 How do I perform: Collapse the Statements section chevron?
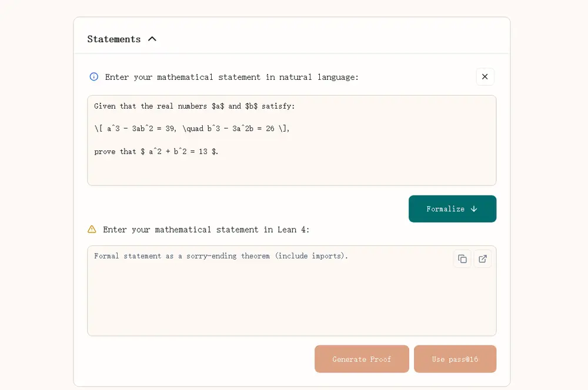click(x=152, y=39)
